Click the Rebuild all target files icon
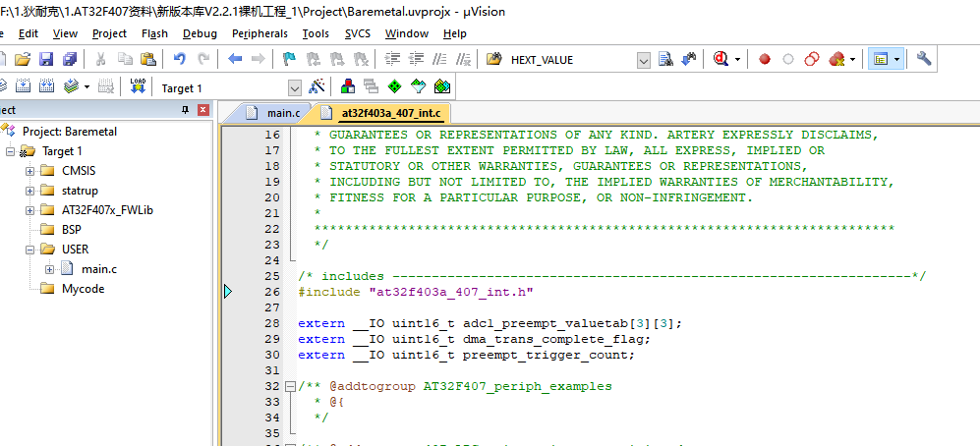 point(46,85)
